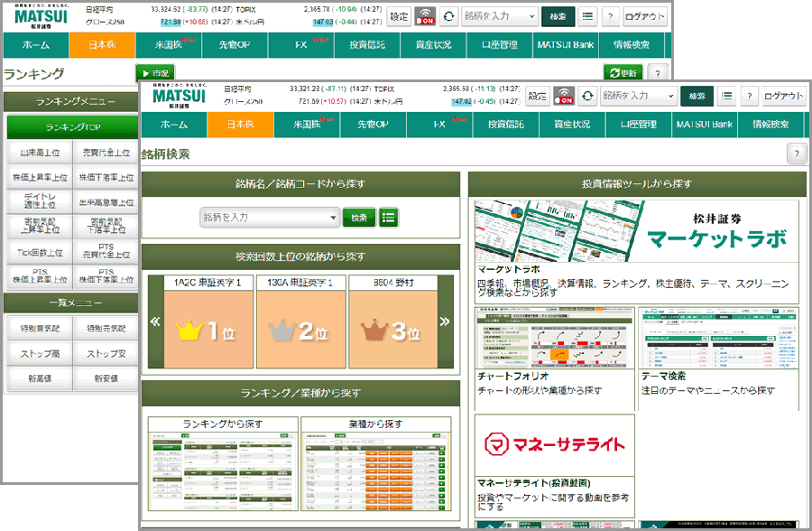This screenshot has height=531, width=812.
Task: Open the list menu icon in the back window header
Action: click(x=587, y=16)
